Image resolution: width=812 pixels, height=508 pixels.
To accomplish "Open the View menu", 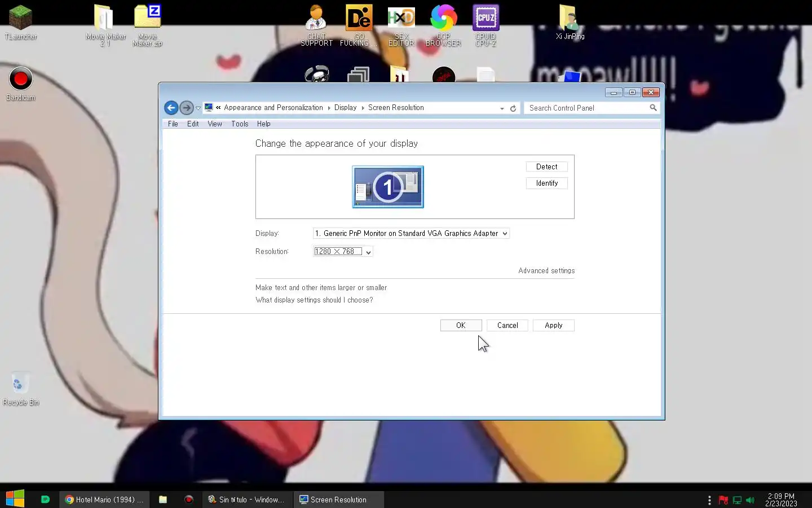I will pos(215,124).
